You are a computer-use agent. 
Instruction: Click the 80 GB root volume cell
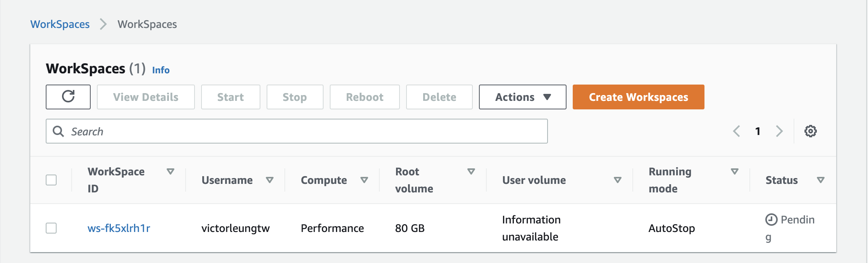point(410,228)
